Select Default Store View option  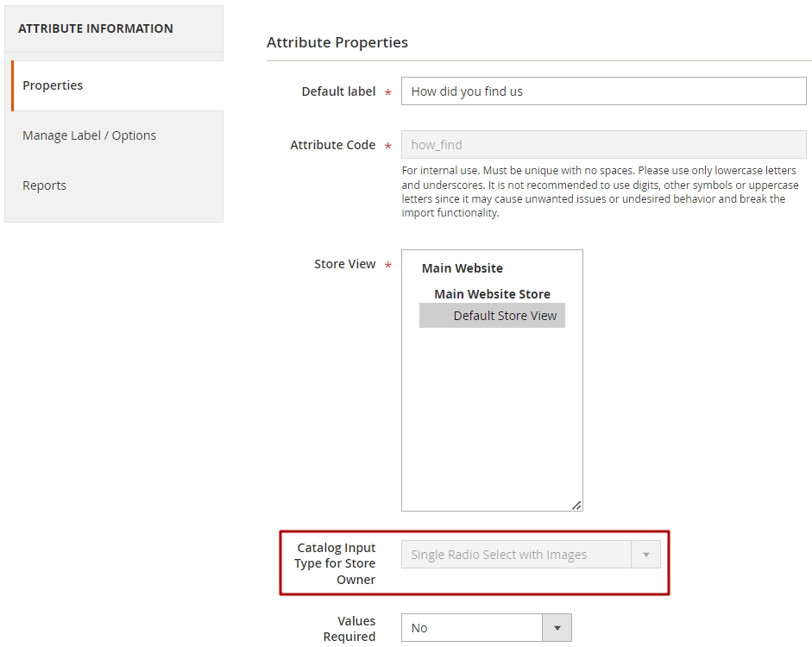coord(492,316)
